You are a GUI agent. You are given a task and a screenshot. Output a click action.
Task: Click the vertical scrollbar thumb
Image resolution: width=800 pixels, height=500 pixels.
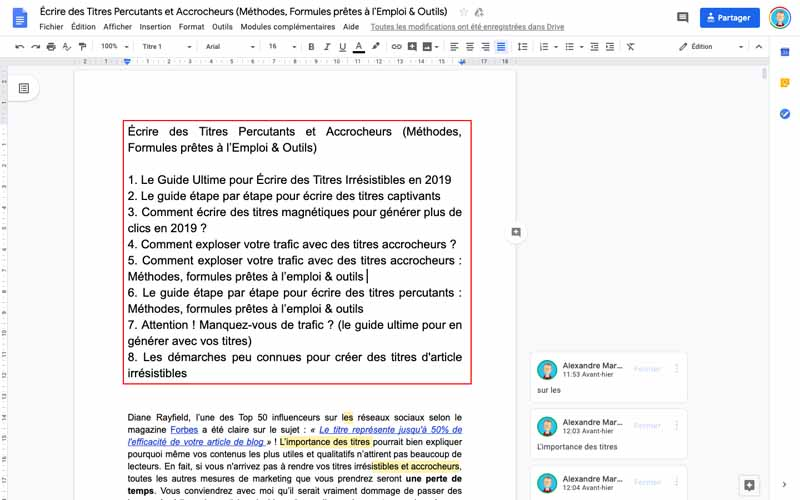(764, 74)
